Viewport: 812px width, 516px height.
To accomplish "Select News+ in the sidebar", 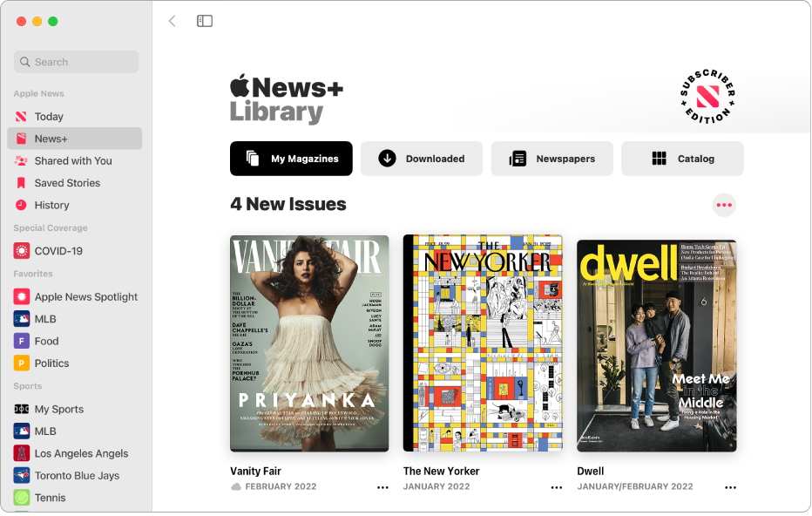I will click(48, 138).
